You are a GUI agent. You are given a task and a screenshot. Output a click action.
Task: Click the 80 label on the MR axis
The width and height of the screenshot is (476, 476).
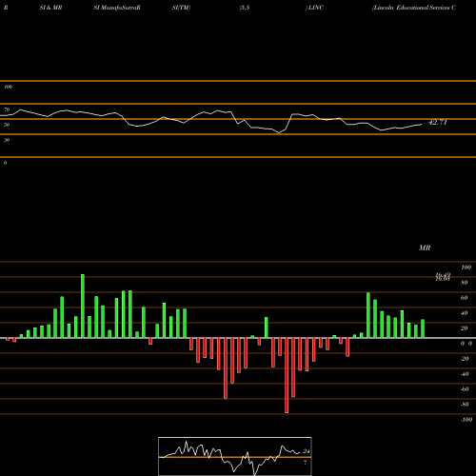465,283
